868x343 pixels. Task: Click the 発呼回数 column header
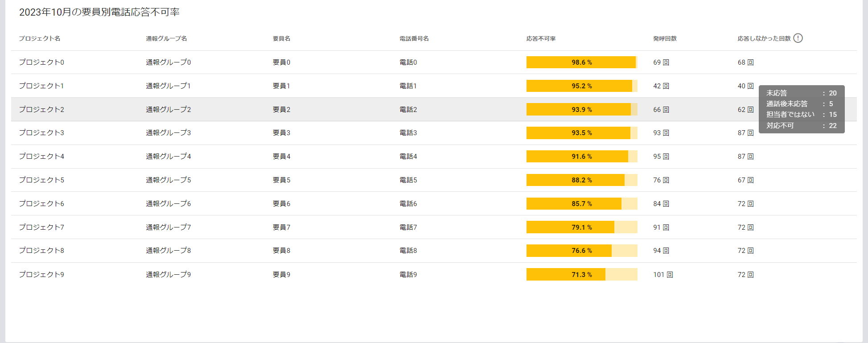[x=665, y=39]
